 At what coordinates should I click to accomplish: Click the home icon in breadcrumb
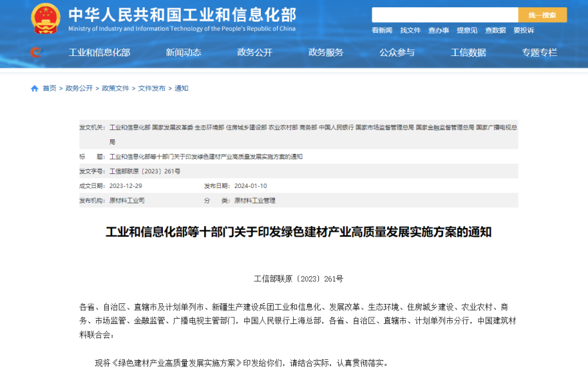35,89
